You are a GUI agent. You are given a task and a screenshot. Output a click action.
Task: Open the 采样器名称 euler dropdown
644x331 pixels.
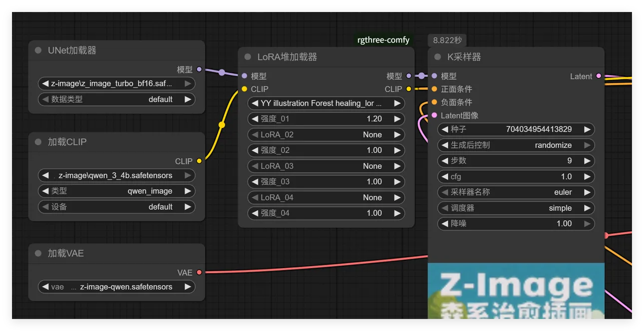click(x=516, y=192)
